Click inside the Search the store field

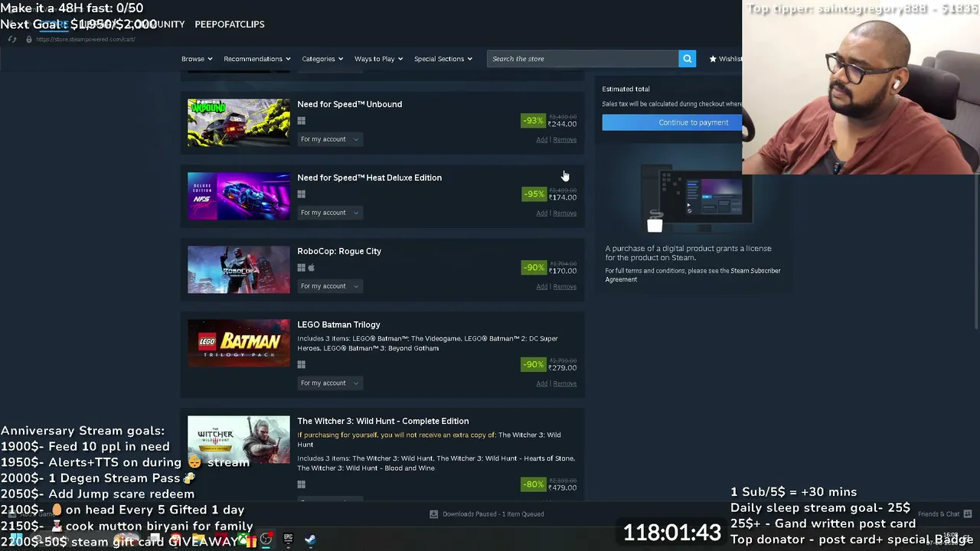583,59
